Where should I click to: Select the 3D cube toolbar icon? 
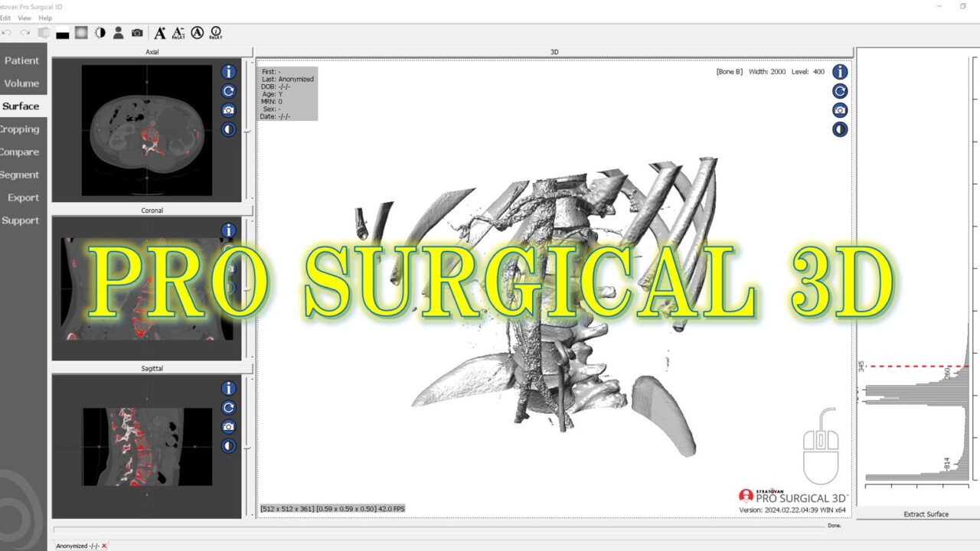click(44, 33)
